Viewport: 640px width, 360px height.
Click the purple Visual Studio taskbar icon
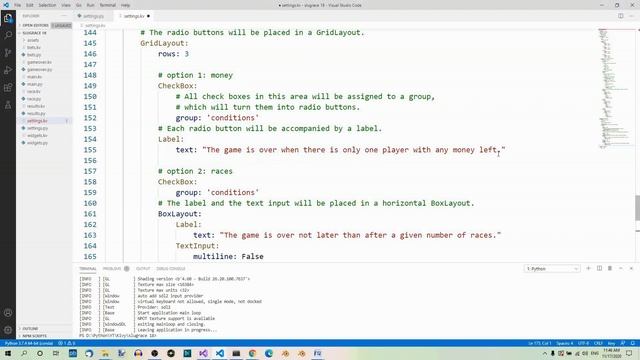pyautogui.click(x=203, y=353)
